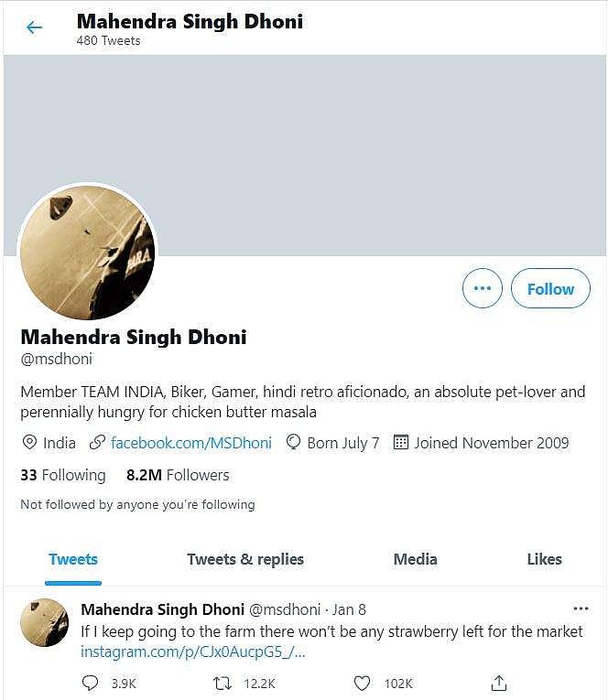The height and width of the screenshot is (700, 608).
Task: View the Likes tab
Action: pos(544,559)
